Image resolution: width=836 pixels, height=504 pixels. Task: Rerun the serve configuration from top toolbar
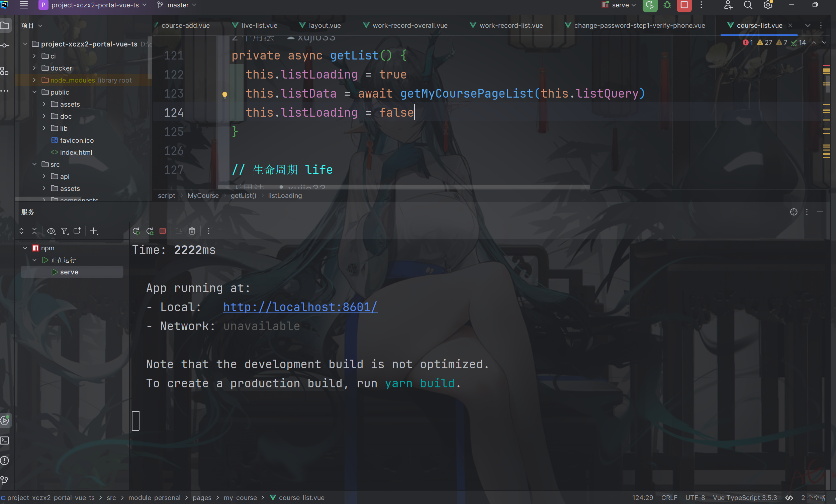[x=650, y=5]
